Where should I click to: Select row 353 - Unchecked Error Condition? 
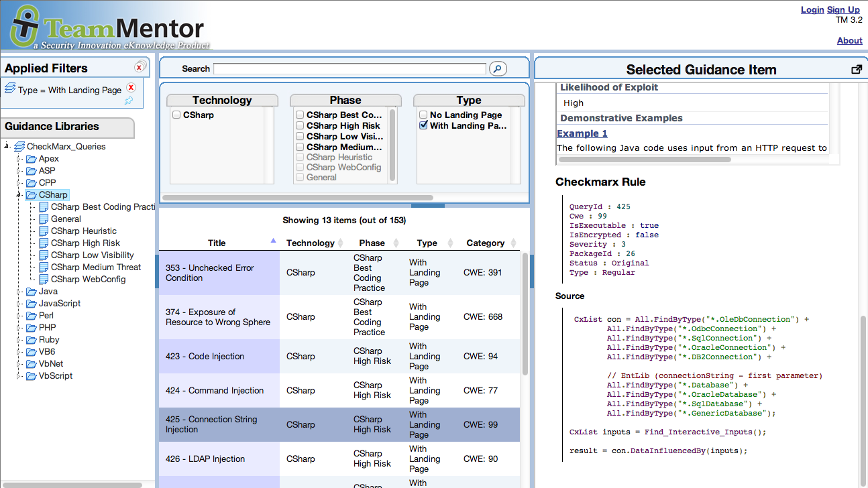(x=339, y=273)
